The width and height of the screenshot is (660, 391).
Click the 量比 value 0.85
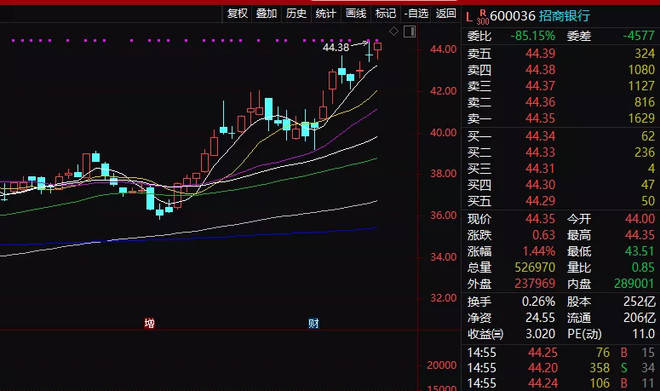(x=643, y=267)
